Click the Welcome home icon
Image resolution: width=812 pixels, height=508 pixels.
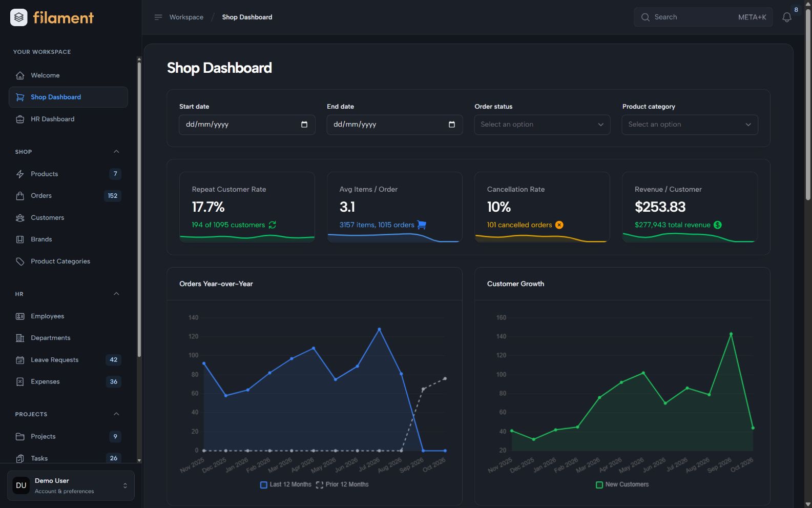click(20, 75)
